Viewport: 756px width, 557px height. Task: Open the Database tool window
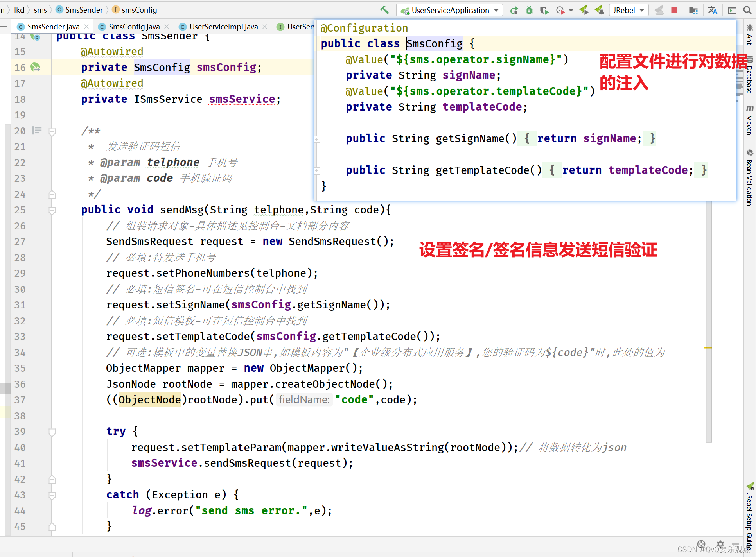coord(749,75)
